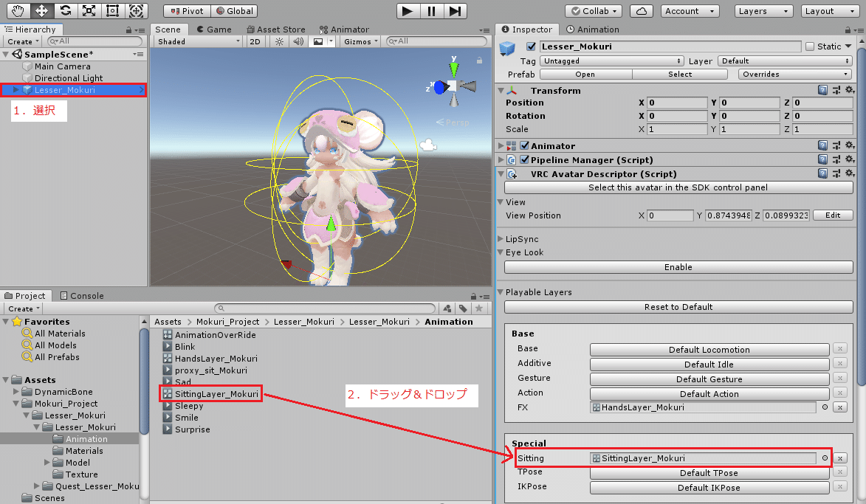The image size is (866, 504).
Task: Switch to the Asset Store tab
Action: pos(275,30)
